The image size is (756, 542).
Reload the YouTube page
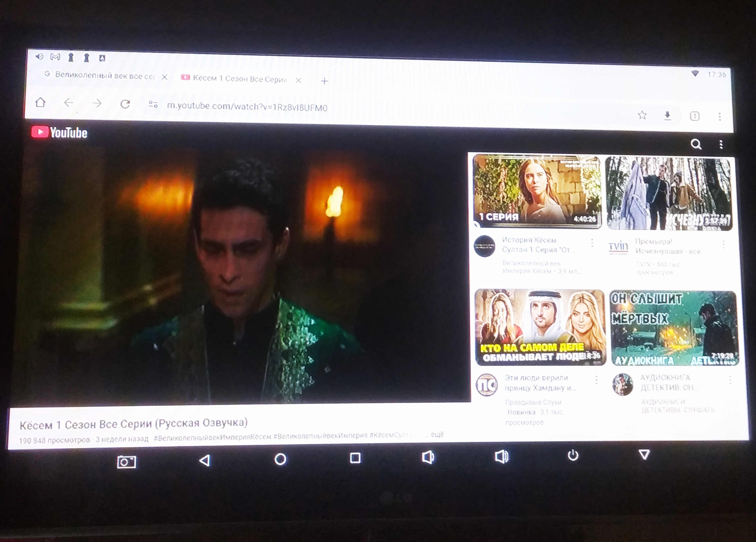point(125,104)
